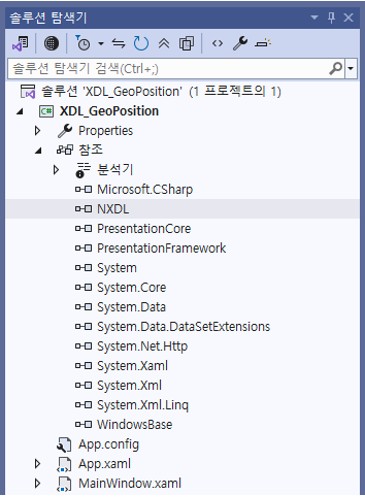This screenshot has height=497, width=365.
Task: Click the collapse all icon
Action: [x=164, y=43]
